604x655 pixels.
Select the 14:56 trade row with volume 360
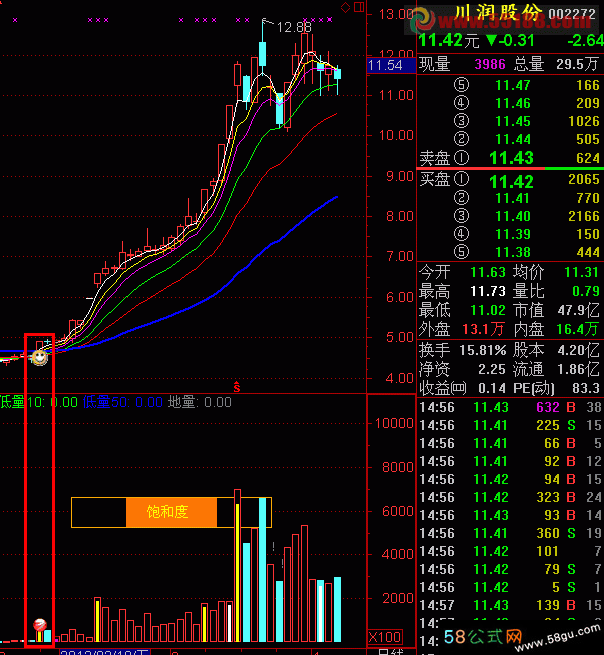(510, 533)
